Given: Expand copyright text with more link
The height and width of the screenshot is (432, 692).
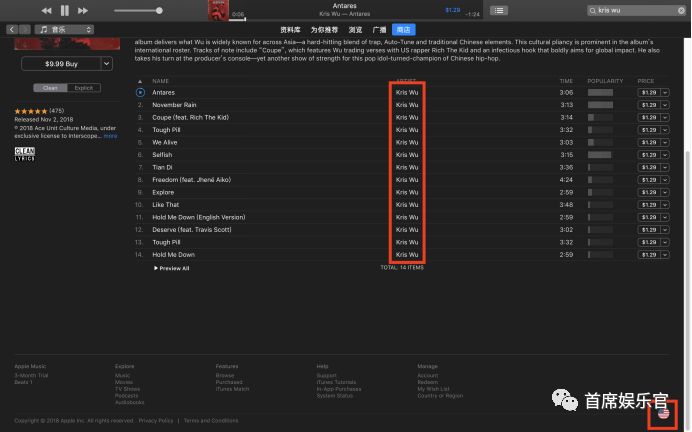Looking at the screenshot, I should 110,136.
